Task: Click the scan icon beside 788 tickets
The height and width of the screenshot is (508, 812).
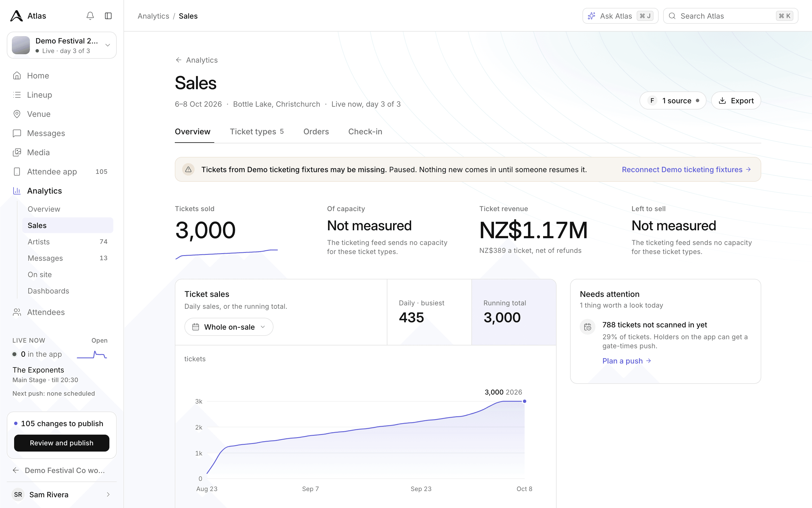Action: (x=588, y=327)
